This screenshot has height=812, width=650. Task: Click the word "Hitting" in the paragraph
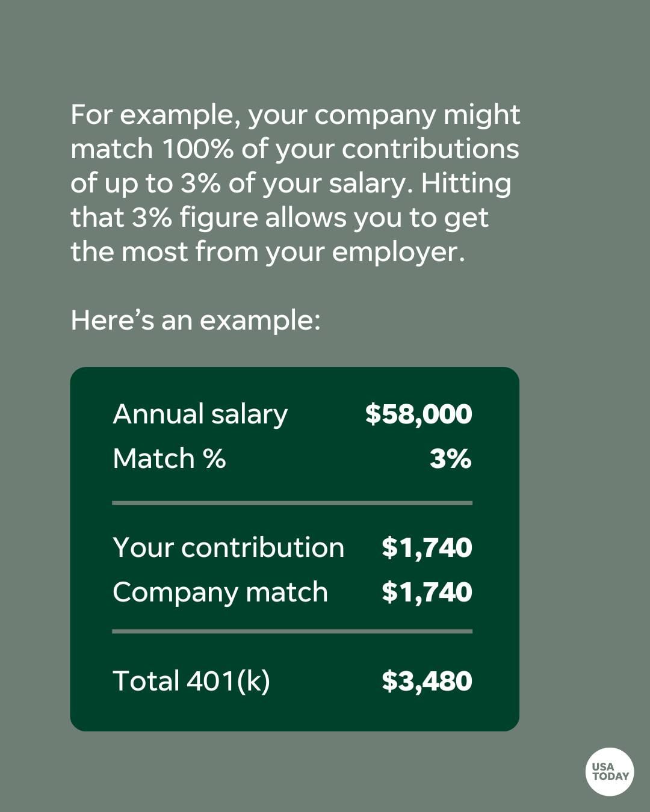(466, 183)
